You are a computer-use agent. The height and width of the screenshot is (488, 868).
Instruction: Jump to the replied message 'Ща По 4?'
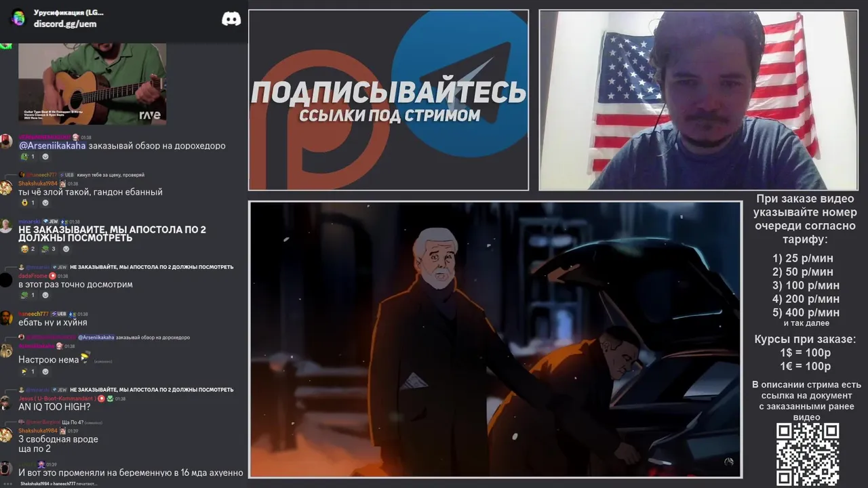tap(73, 422)
